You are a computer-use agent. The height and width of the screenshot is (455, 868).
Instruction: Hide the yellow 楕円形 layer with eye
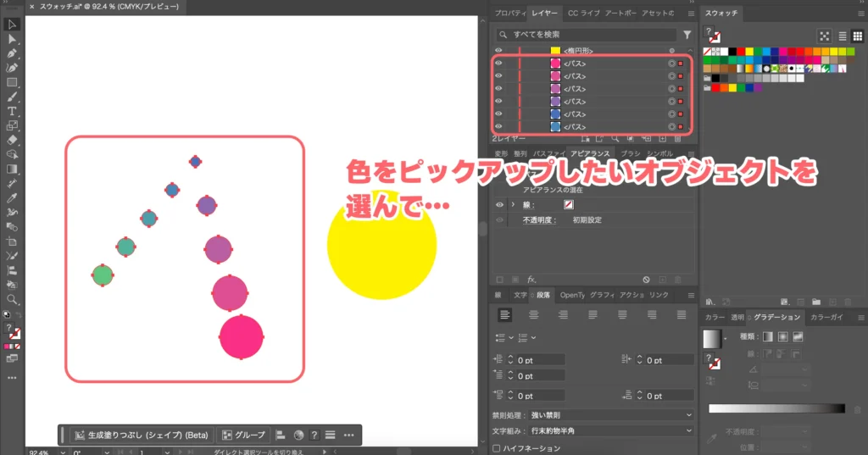coord(498,50)
